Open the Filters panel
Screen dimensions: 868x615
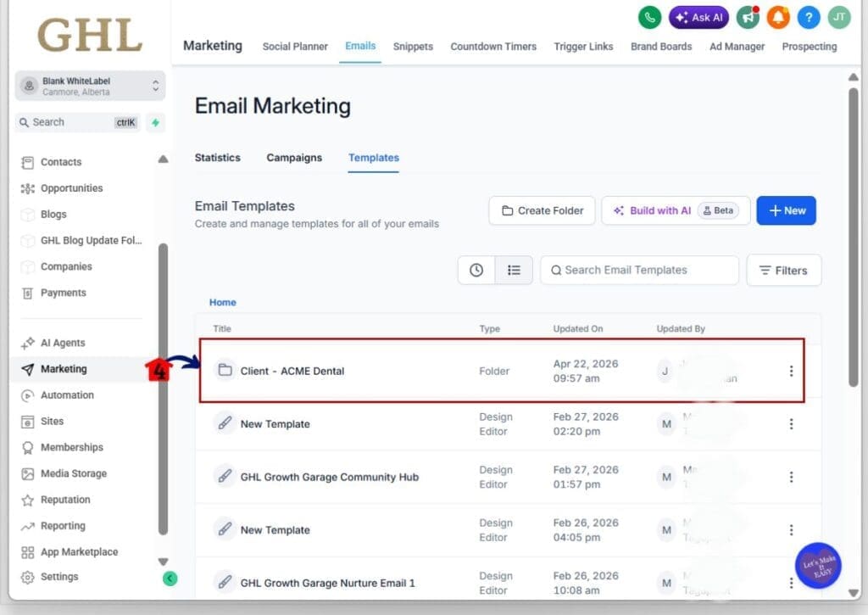pyautogui.click(x=783, y=270)
